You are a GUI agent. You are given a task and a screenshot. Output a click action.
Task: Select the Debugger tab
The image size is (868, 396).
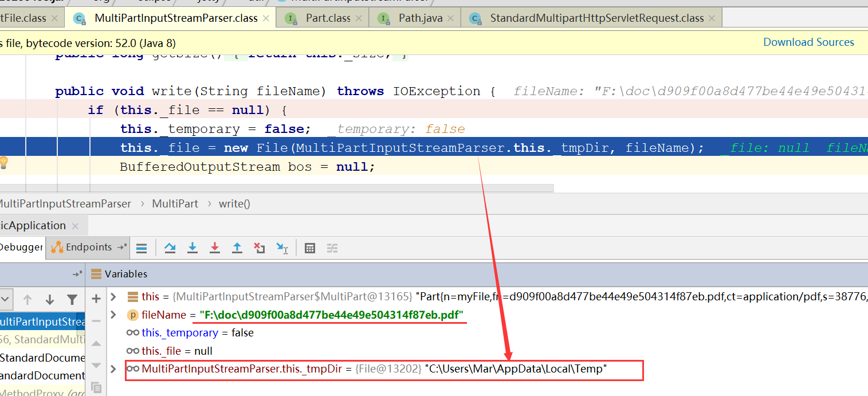coord(21,248)
